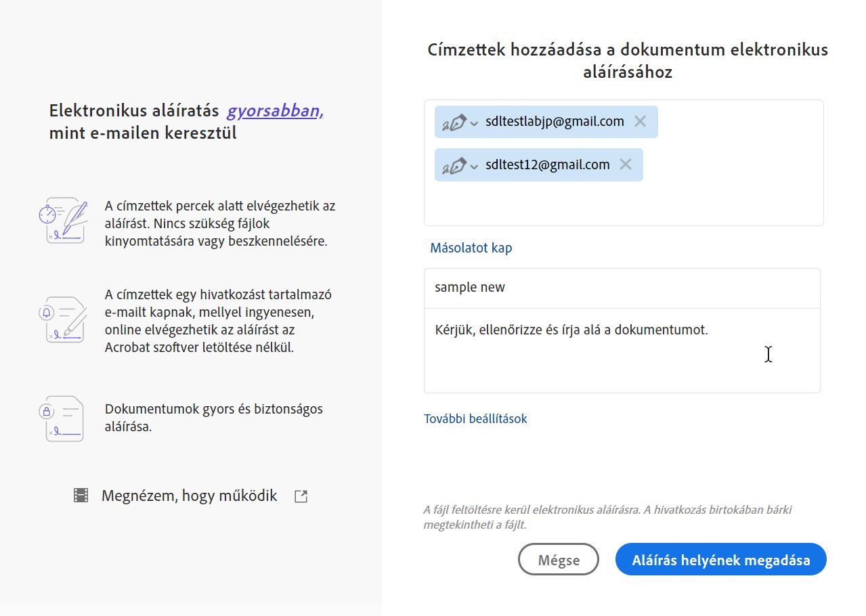
Task: Click the 'sample new' subject field
Action: tap(622, 288)
